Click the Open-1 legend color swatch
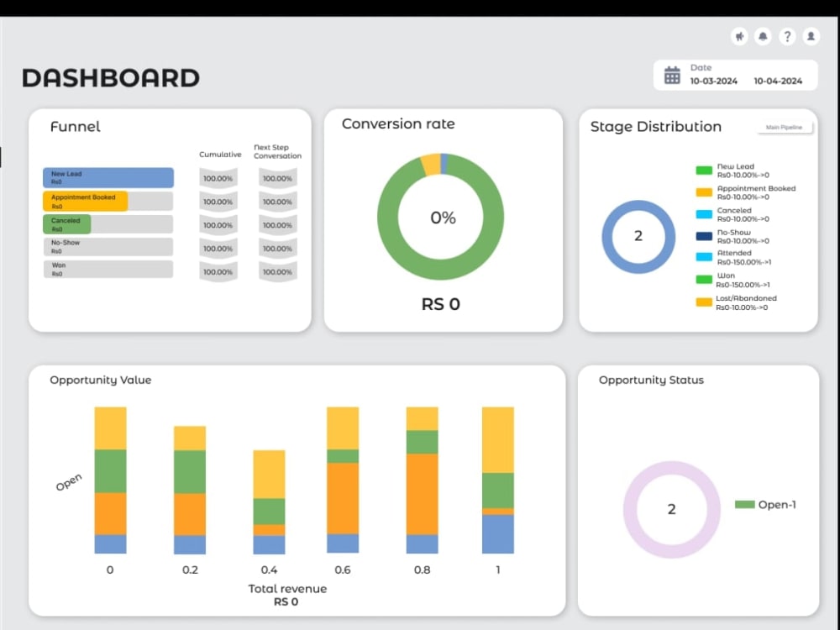The image size is (840, 630). pyautogui.click(x=744, y=504)
